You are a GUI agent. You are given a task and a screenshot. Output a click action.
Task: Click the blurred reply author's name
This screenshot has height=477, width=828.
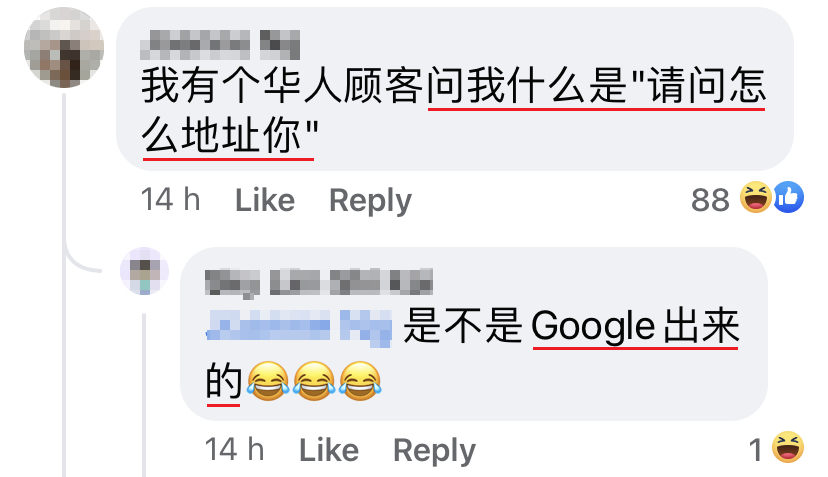pyautogui.click(x=319, y=282)
